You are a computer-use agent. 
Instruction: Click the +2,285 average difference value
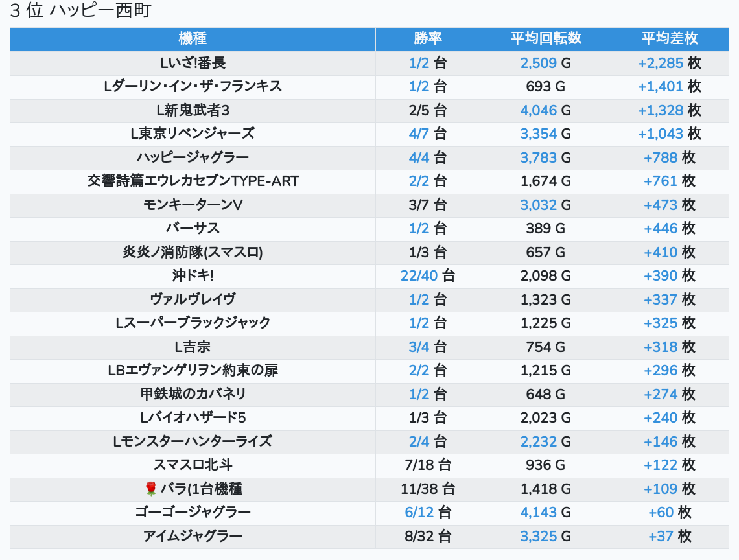(x=661, y=63)
